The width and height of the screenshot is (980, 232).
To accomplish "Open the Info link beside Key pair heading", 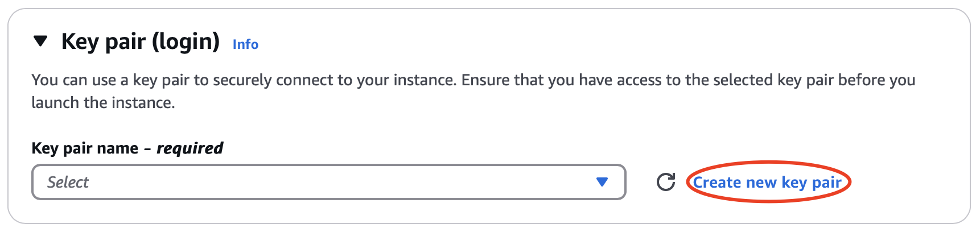I will point(245,44).
